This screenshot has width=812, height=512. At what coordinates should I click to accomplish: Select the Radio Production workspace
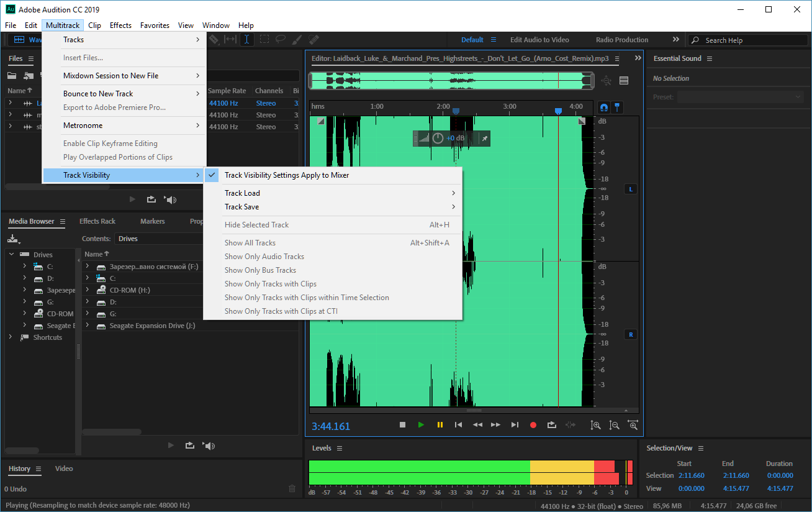(x=622, y=40)
